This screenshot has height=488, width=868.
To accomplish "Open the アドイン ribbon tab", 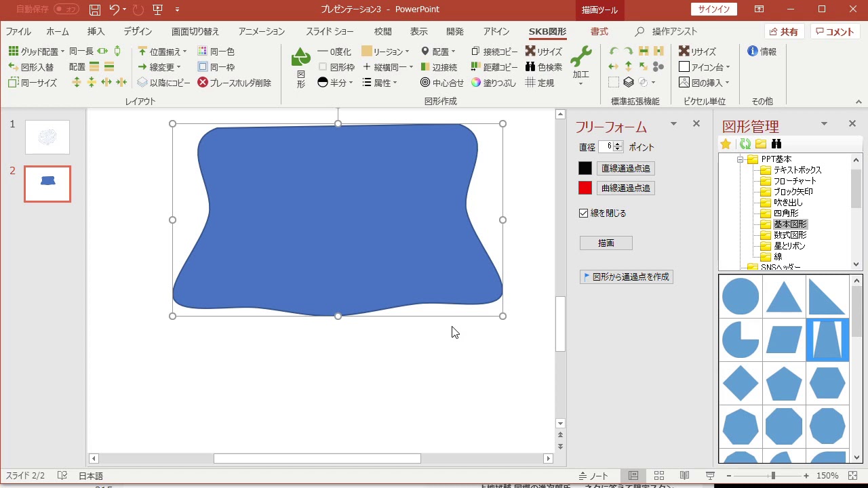I will [496, 32].
